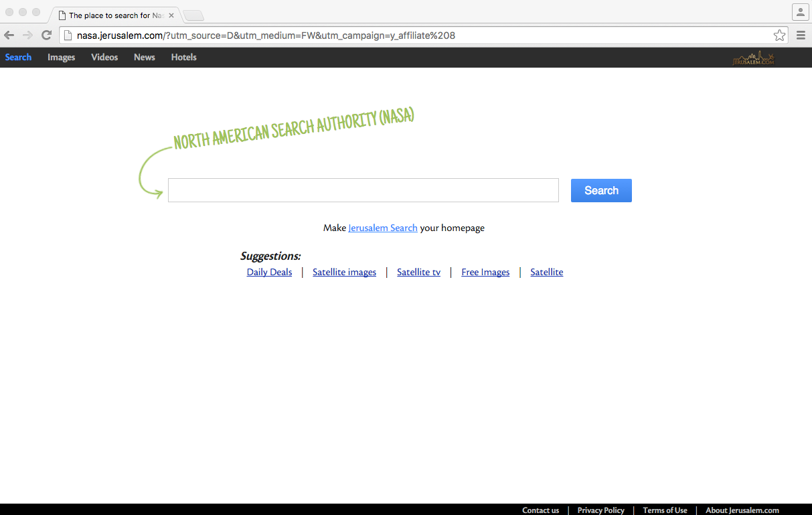Viewport: 812px width, 515px height.
Task: Reload the page with the refresh icon
Action: 46,35
